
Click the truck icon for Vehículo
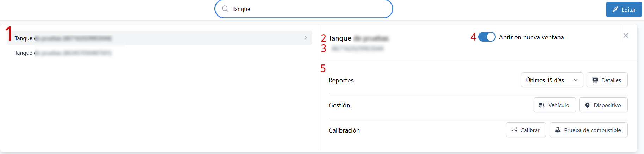542,105
